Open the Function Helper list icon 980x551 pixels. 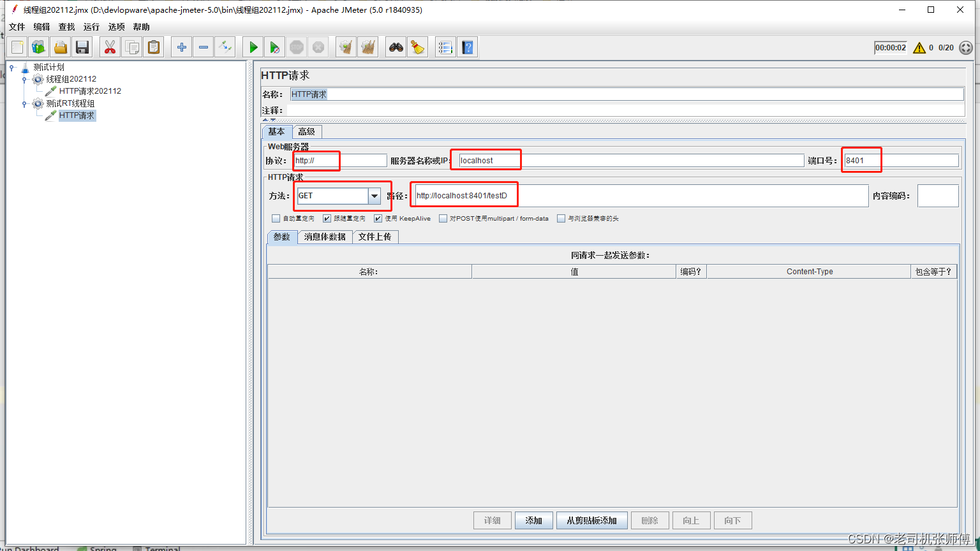click(446, 47)
